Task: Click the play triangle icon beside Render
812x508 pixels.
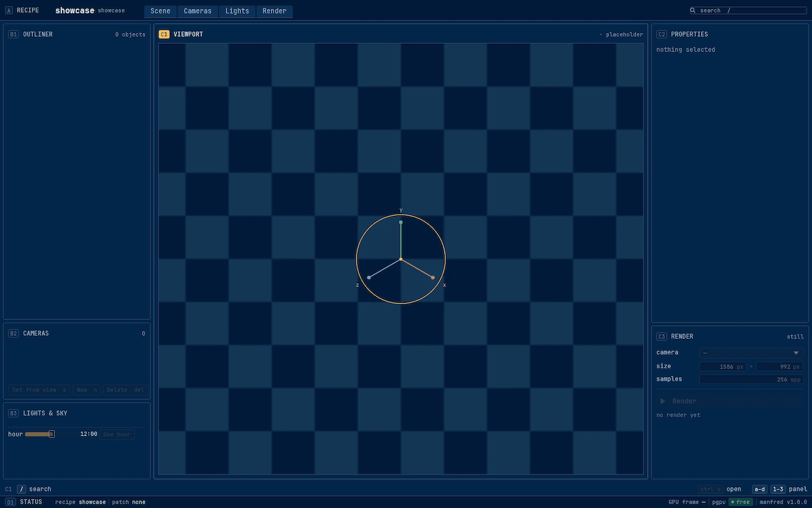Action: point(663,401)
